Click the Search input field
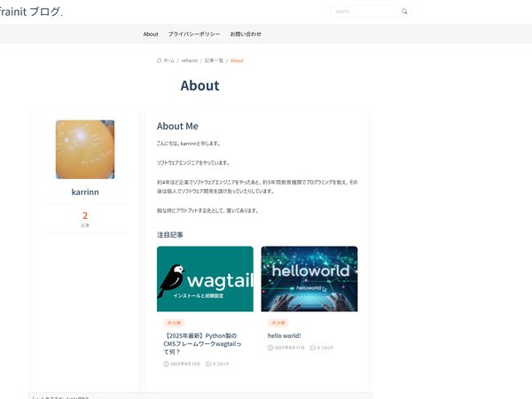Image resolution: width=532 pixels, height=399 pixels. [365, 12]
